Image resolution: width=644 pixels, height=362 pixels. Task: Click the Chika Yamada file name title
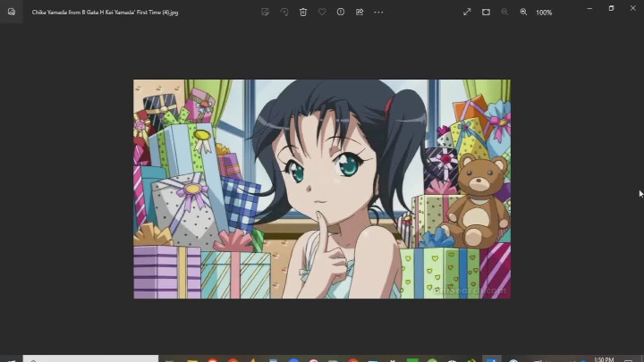pyautogui.click(x=105, y=12)
